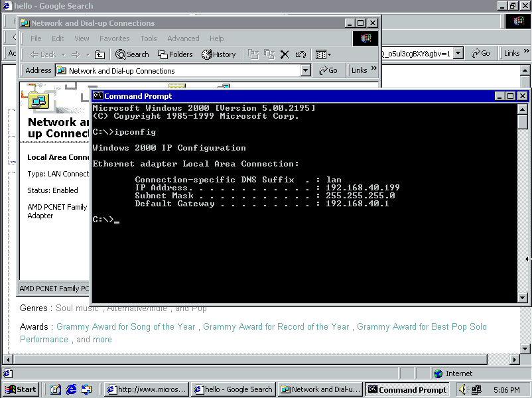
Task: Click the Internet Explorer page scroll up arrow
Action: coord(525,70)
